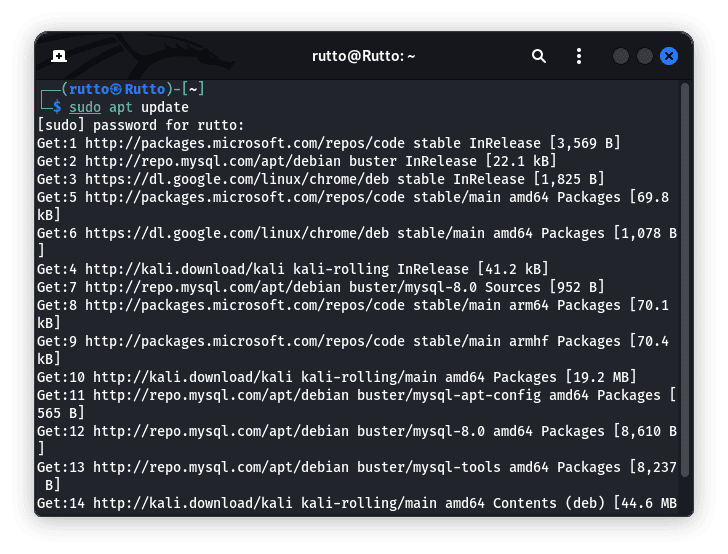This screenshot has height=554, width=728.
Task: Click the word sudo in the command
Action: pyautogui.click(x=85, y=107)
